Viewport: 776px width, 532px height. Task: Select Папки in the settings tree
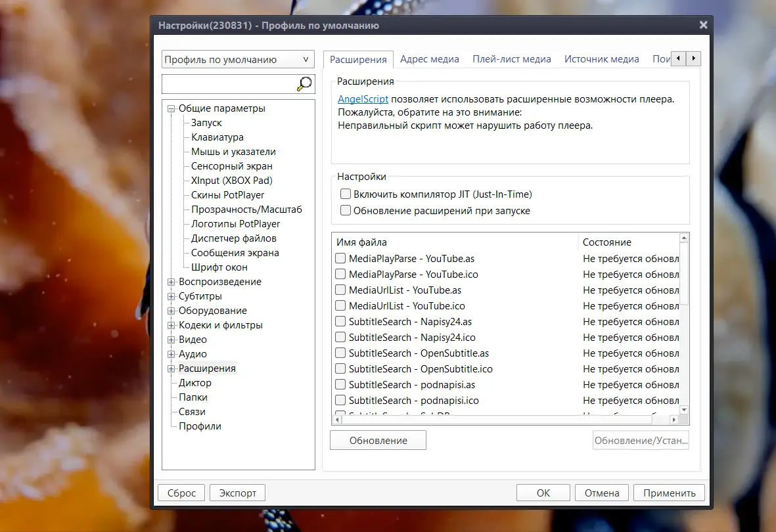193,397
